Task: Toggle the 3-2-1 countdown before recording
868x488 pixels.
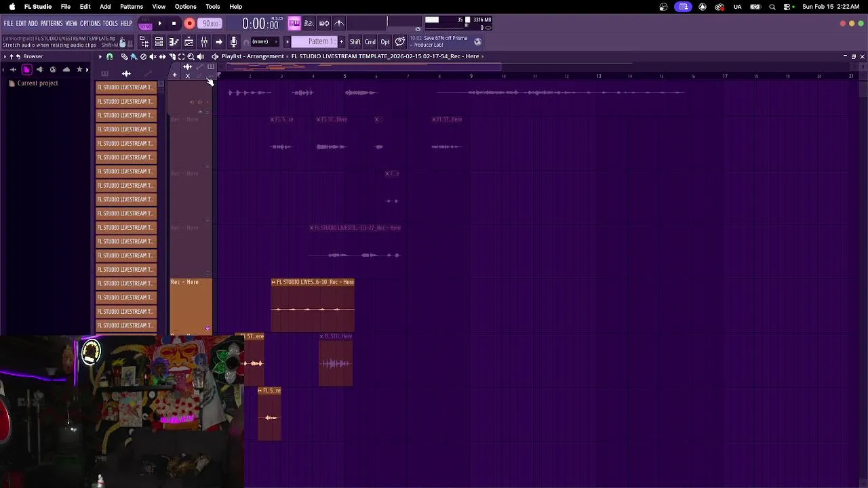Action: (309, 23)
